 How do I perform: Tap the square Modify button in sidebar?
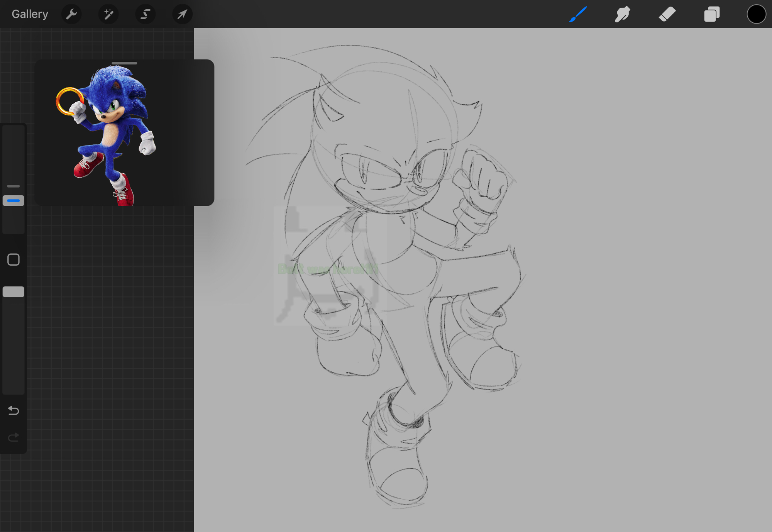(14, 259)
